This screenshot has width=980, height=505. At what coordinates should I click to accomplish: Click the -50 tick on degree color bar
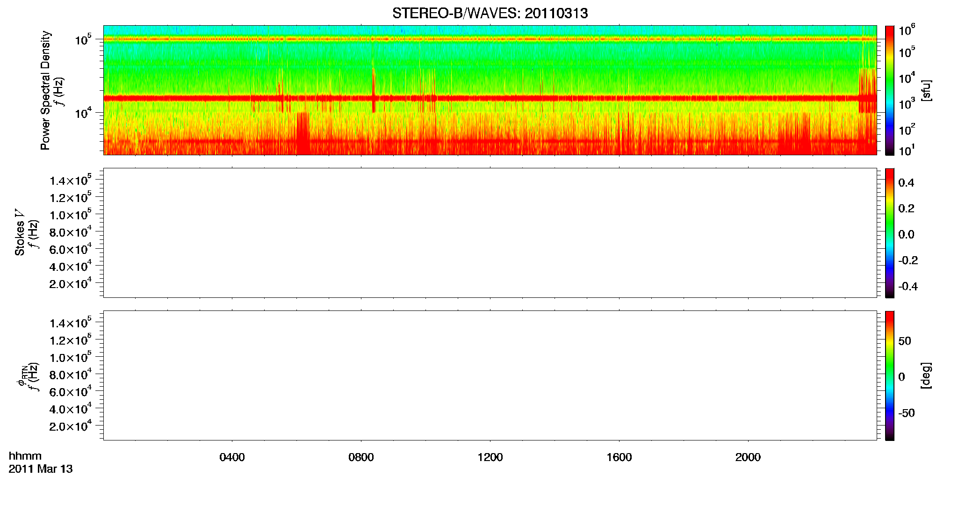coord(906,413)
